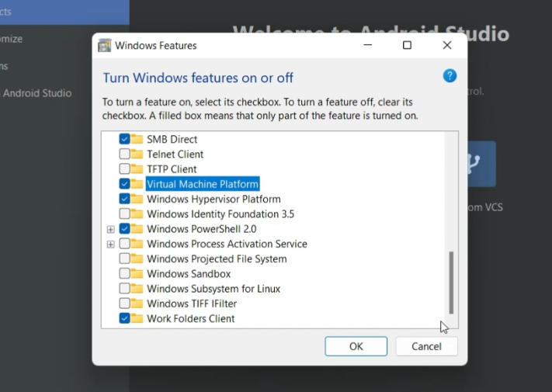Toggle the Windows PowerShell 2.0 checkbox
Image resolution: width=552 pixels, height=392 pixels.
pos(124,229)
